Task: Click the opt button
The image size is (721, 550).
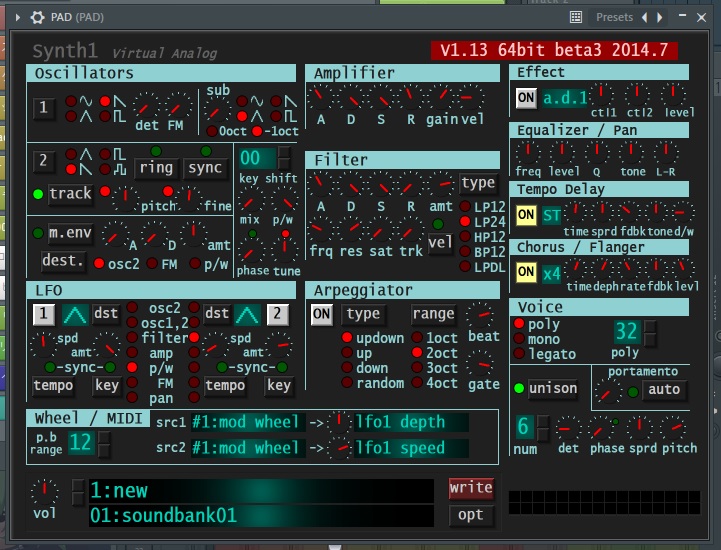Action: point(471,515)
